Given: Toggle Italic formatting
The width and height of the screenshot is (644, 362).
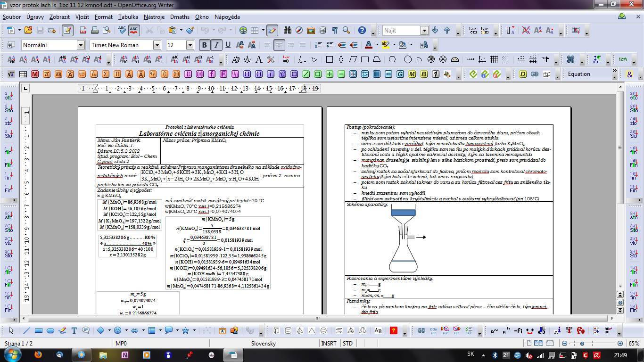Looking at the screenshot, I should point(216,45).
